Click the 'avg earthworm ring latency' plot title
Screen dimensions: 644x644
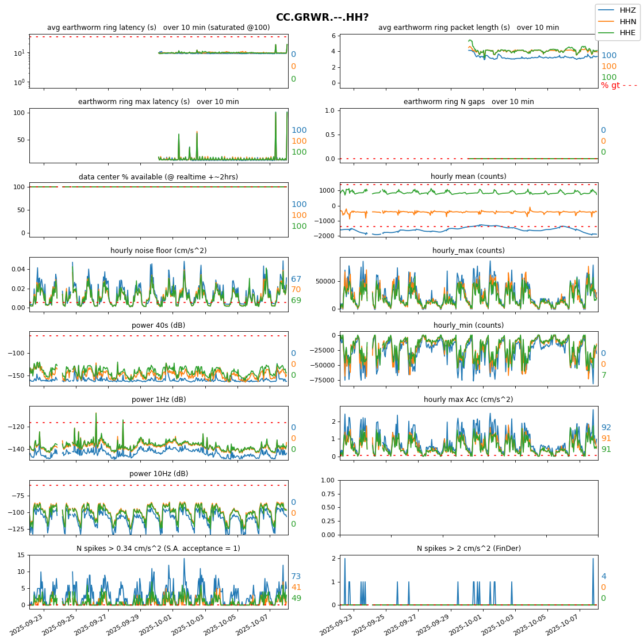[158, 28]
